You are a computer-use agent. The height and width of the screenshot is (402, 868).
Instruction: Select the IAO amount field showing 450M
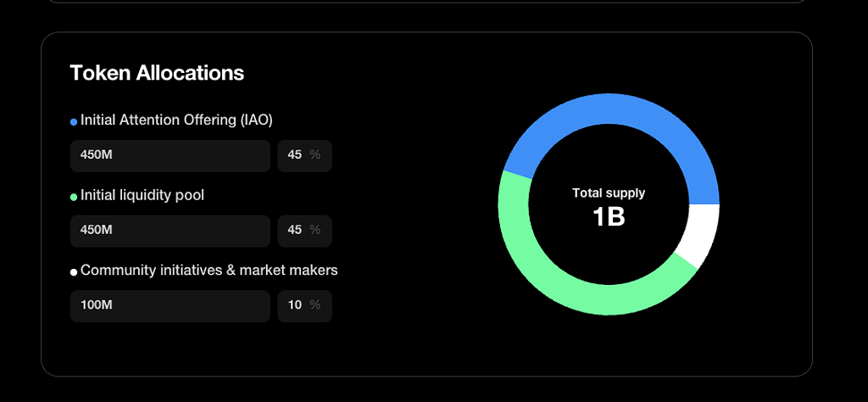(170, 155)
